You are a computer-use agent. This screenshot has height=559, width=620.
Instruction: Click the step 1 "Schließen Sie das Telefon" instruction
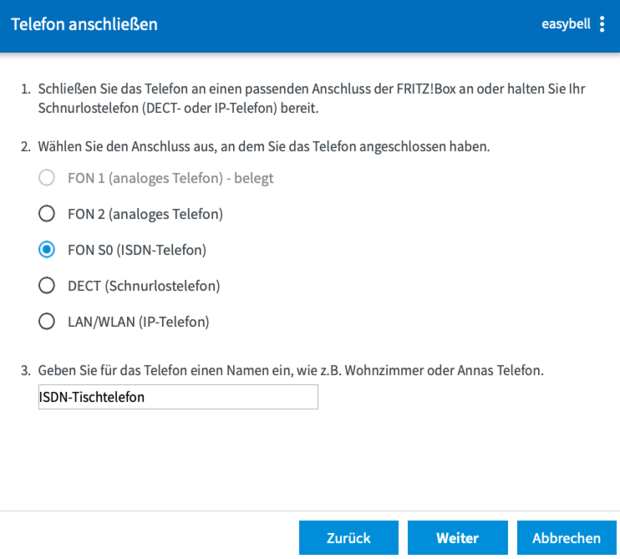pos(310,98)
